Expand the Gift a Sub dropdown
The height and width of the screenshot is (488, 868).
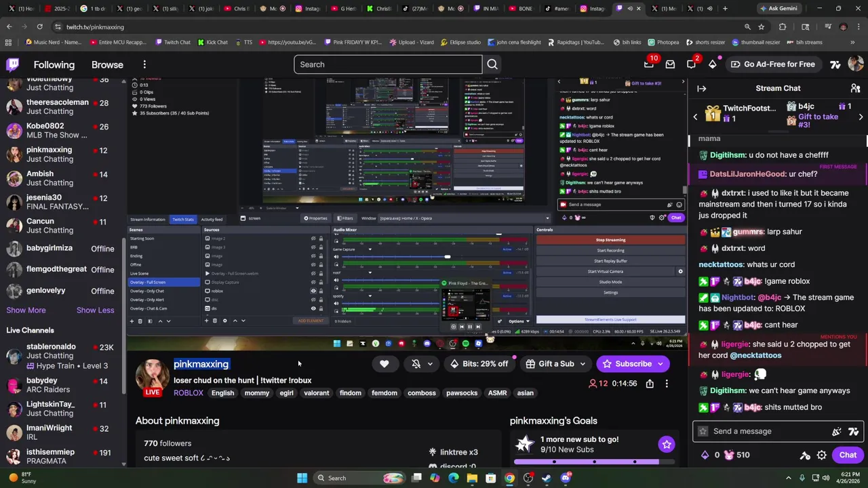[x=583, y=364]
